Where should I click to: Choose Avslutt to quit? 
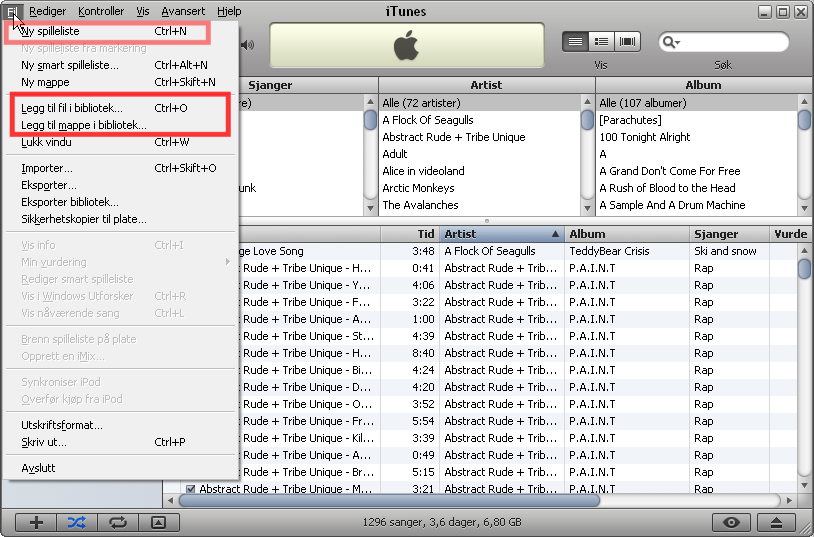(x=120, y=468)
